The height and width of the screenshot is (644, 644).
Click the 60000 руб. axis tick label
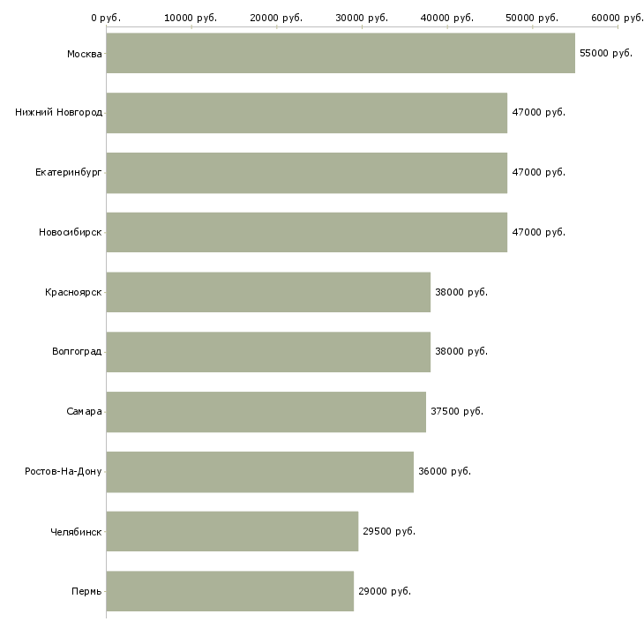(x=618, y=18)
